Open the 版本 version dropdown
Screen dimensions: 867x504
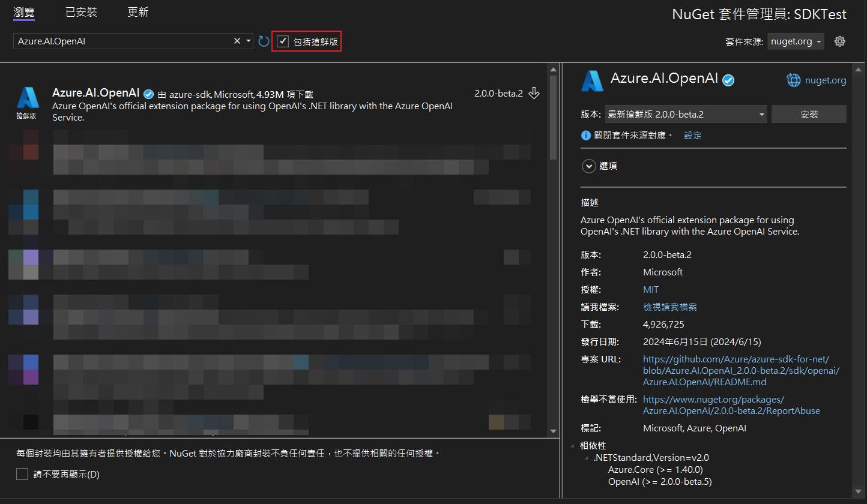686,114
